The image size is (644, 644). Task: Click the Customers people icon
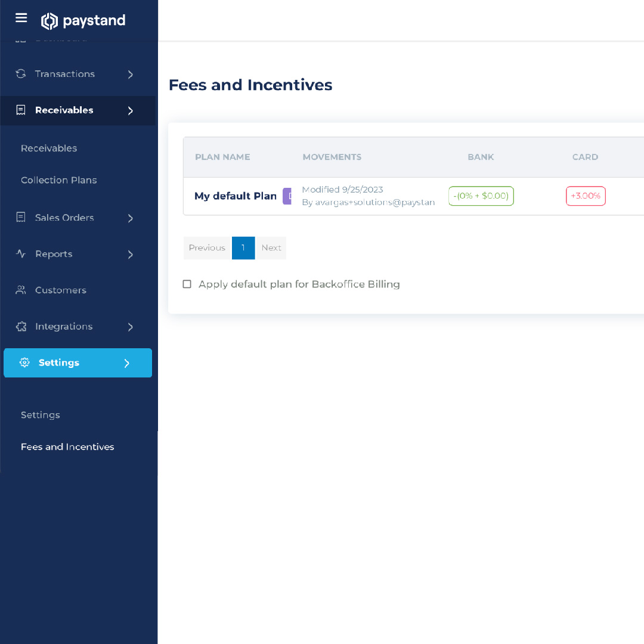(x=21, y=290)
